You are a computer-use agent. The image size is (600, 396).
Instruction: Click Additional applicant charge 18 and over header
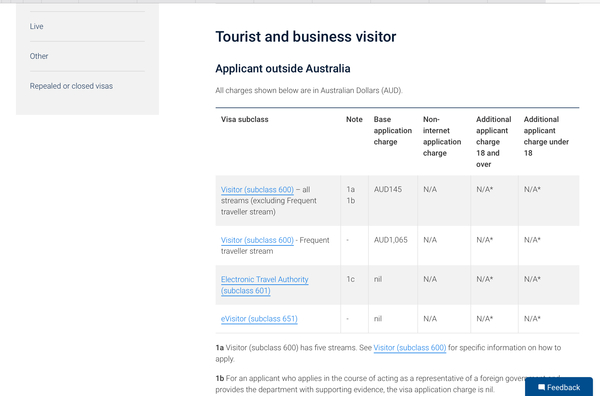click(x=494, y=142)
